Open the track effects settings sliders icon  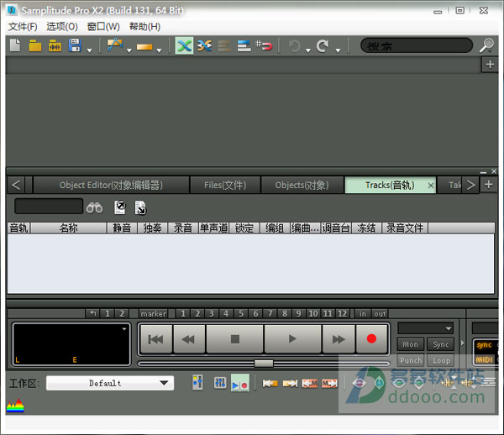point(220,382)
